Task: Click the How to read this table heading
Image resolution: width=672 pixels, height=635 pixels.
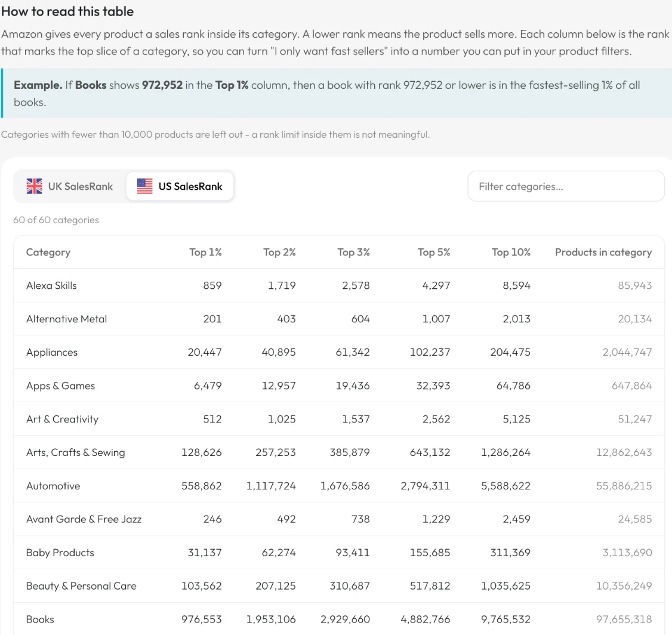Action: 67,11
